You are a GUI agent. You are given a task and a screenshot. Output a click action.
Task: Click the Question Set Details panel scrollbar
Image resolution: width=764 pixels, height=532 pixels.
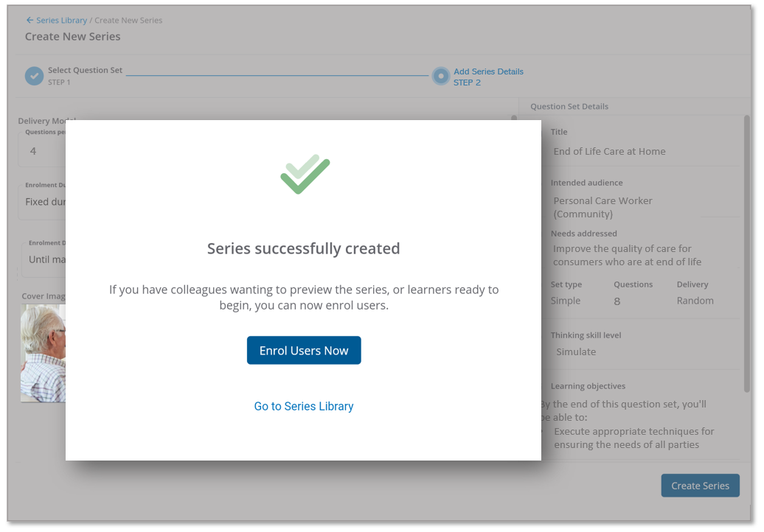[x=746, y=251]
